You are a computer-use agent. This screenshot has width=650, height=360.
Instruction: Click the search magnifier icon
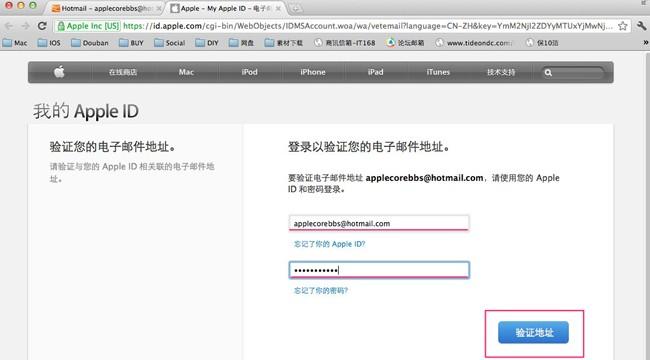tap(548, 73)
